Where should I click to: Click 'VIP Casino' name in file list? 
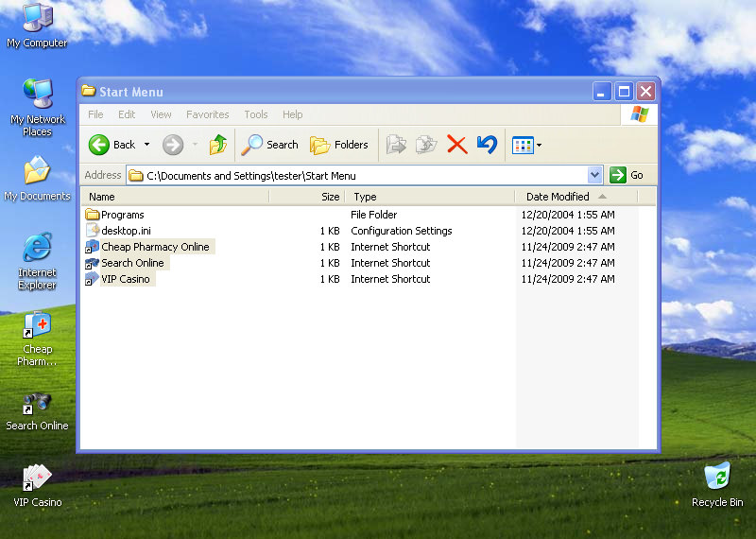tap(126, 279)
